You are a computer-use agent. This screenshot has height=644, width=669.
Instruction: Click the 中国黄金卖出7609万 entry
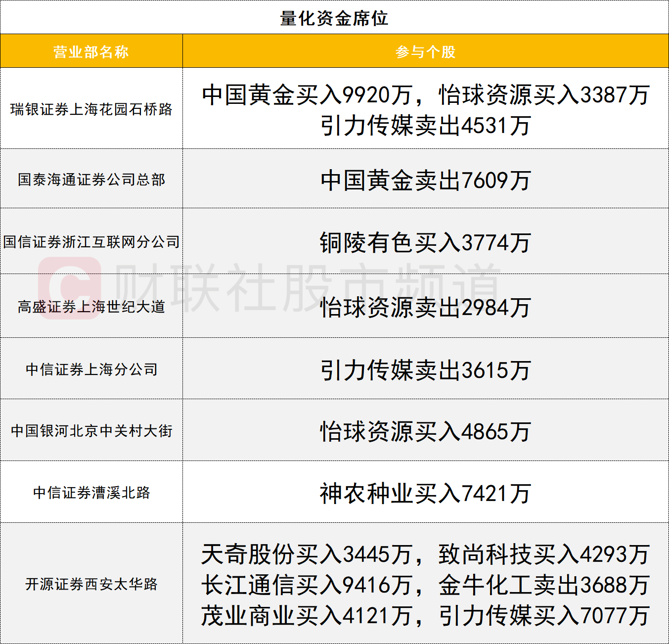tap(425, 181)
